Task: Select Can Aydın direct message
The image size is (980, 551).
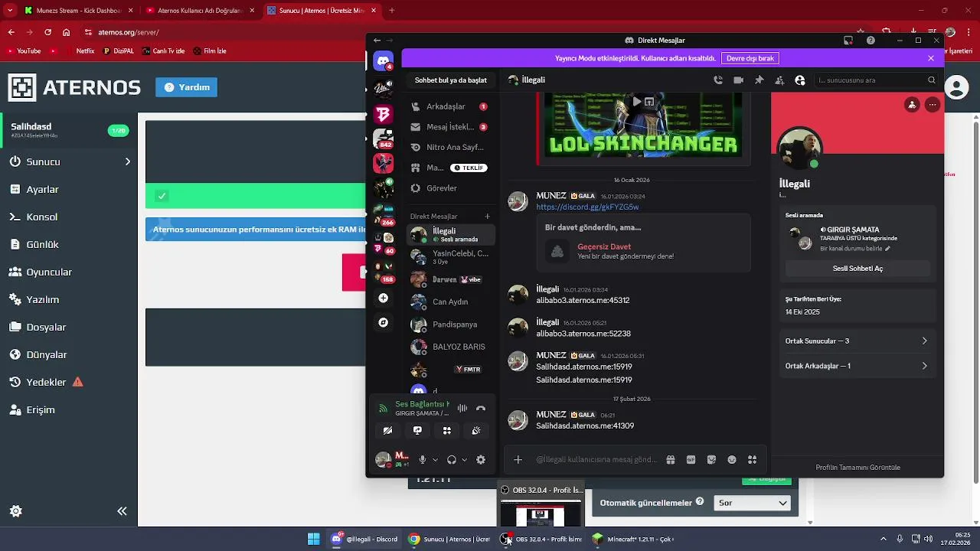Action: [450, 302]
